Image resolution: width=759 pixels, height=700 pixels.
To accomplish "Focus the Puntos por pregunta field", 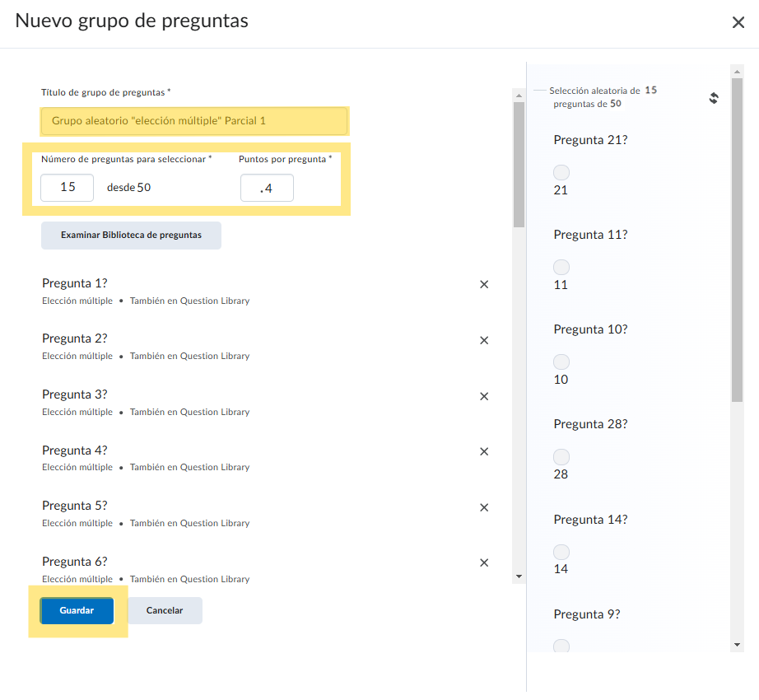I will click(267, 188).
